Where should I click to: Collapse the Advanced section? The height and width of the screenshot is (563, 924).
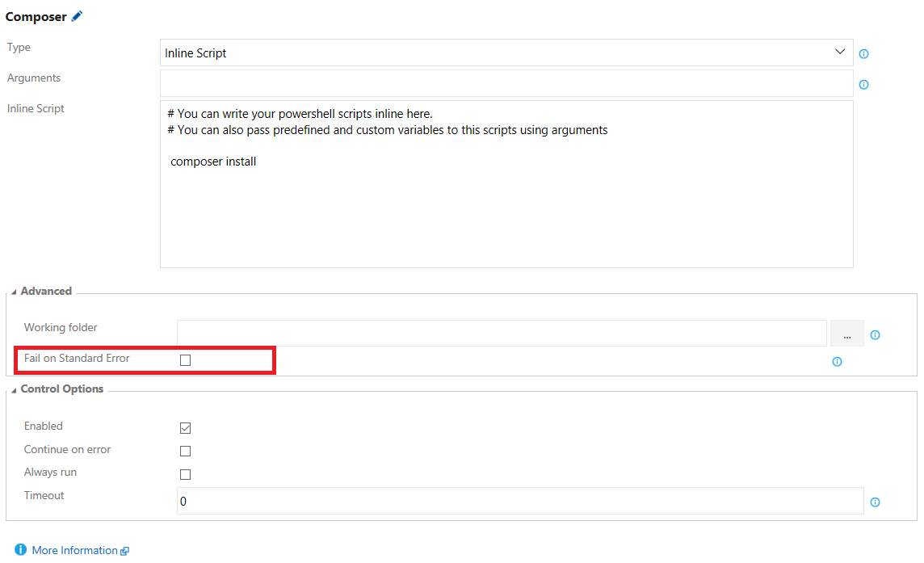[15, 292]
